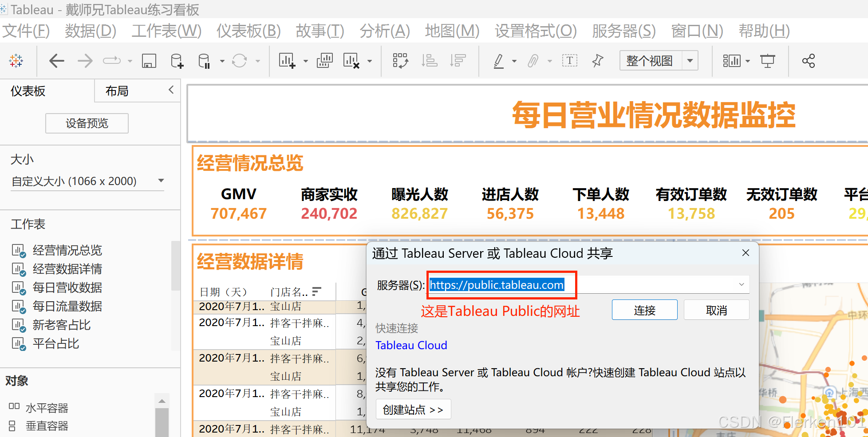Open the highlight dropdown arrow

pyautogui.click(x=514, y=61)
